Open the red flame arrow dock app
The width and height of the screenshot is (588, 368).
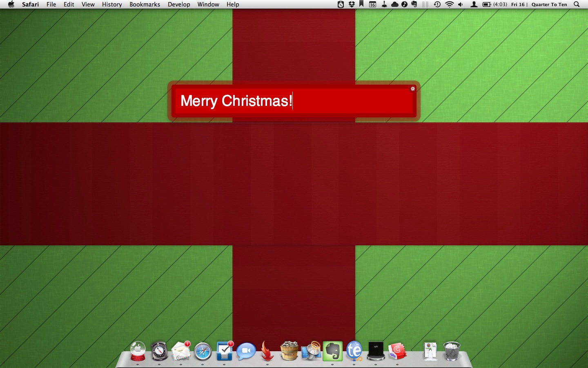pos(267,351)
